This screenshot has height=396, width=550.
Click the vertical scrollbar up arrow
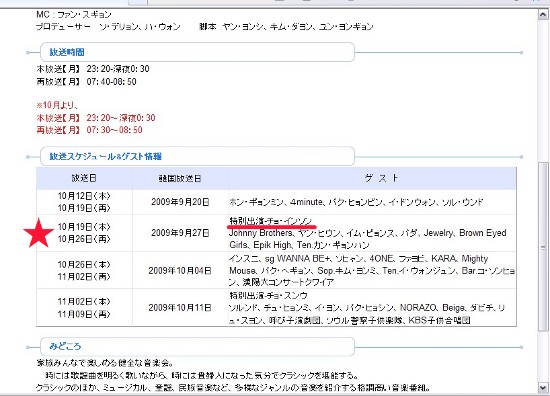coord(543,15)
